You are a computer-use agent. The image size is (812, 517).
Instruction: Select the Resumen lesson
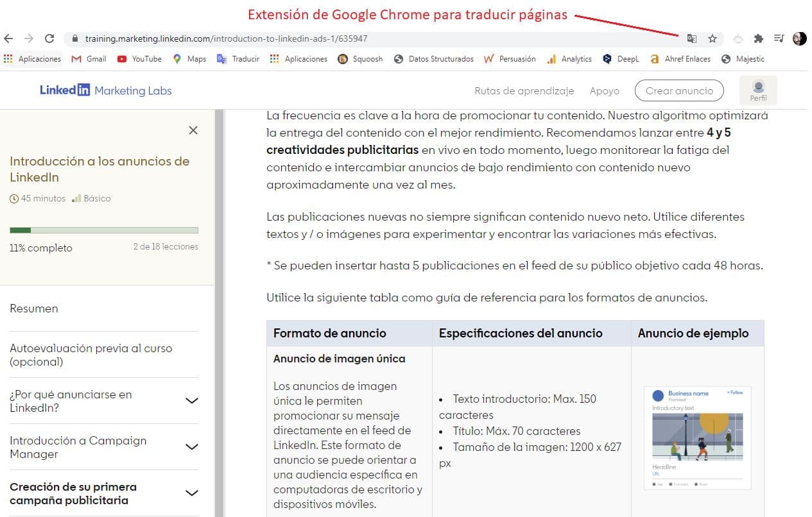coord(33,309)
